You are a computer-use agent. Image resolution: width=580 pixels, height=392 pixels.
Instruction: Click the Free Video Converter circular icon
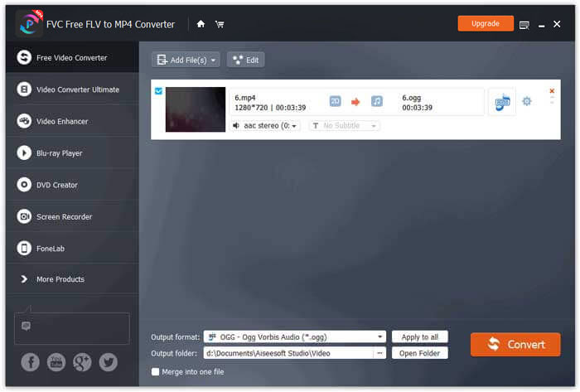(x=24, y=57)
